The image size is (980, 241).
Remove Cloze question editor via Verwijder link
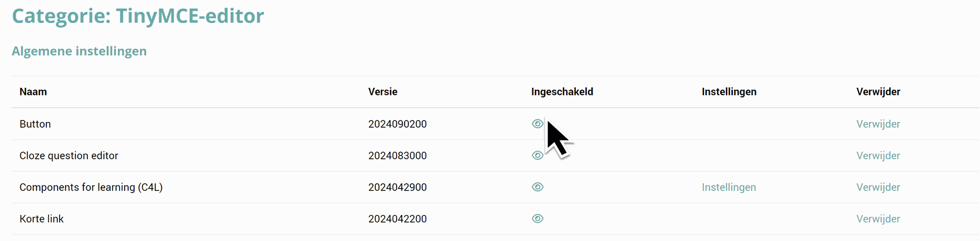click(878, 156)
